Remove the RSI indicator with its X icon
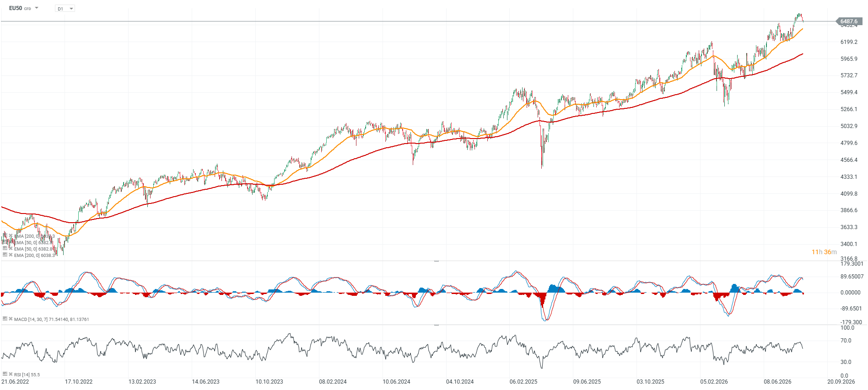The image size is (868, 390). pos(11,374)
